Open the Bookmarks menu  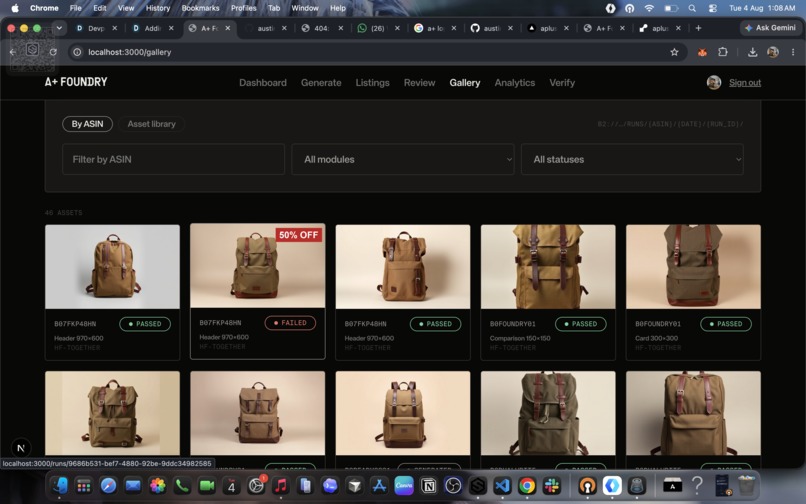pos(200,8)
